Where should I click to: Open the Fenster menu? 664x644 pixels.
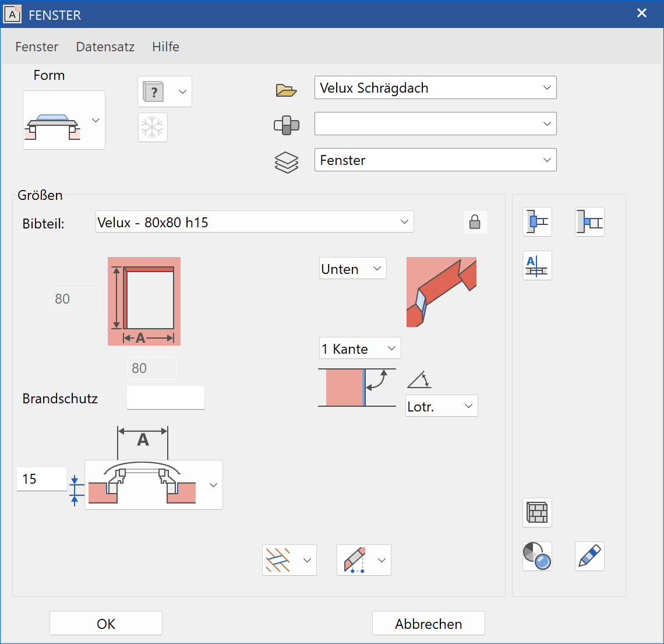[37, 47]
